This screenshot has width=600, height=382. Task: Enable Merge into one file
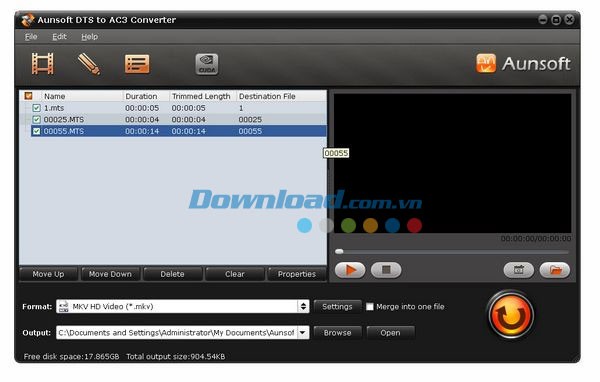370,307
